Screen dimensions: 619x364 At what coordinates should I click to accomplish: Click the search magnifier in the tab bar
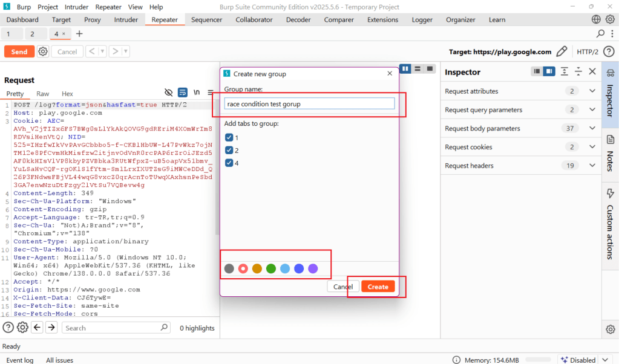tap(600, 34)
